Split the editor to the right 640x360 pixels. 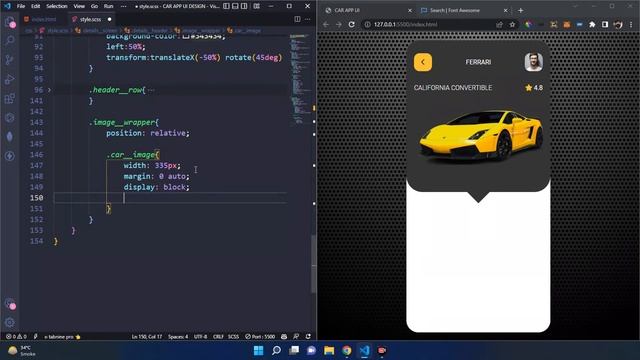coord(297,19)
